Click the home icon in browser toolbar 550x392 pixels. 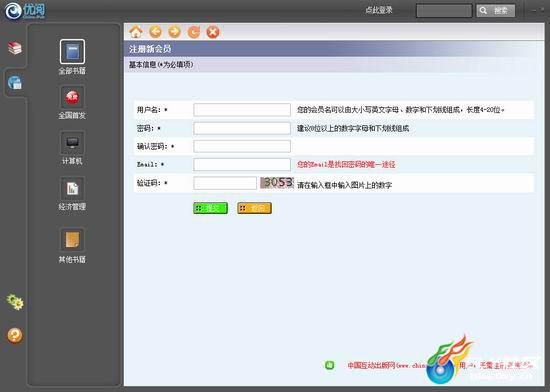(136, 32)
